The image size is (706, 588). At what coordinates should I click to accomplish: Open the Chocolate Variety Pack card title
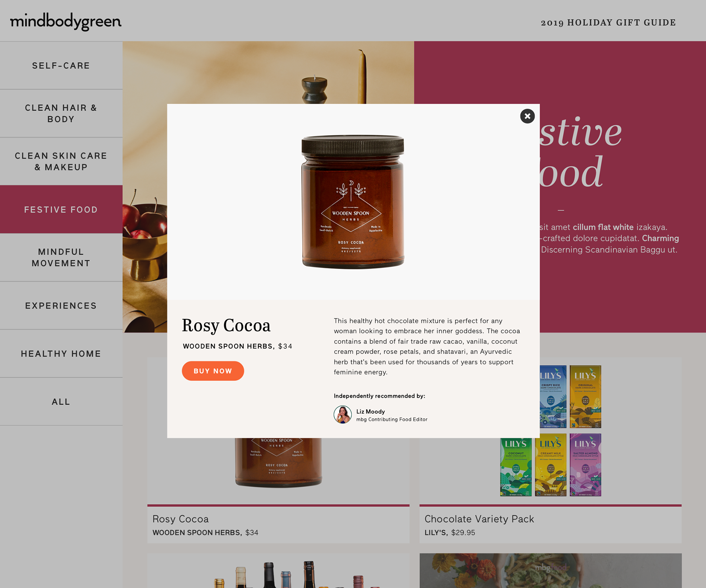tap(479, 519)
